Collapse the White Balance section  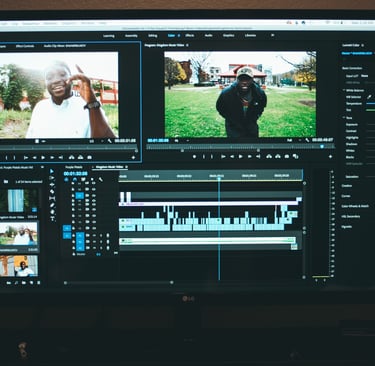(x=344, y=90)
